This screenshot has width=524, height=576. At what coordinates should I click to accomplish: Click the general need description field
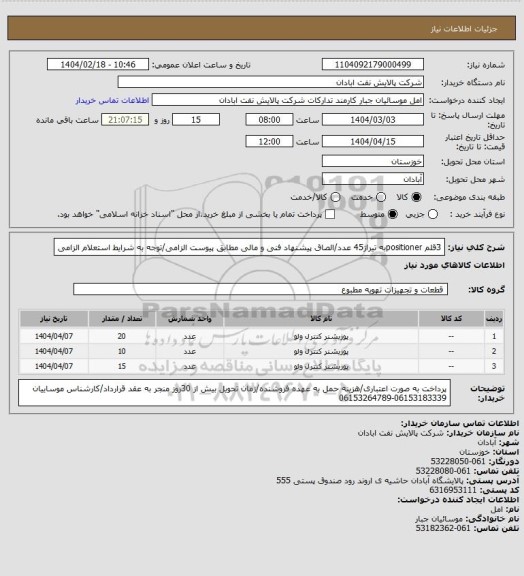point(249,247)
